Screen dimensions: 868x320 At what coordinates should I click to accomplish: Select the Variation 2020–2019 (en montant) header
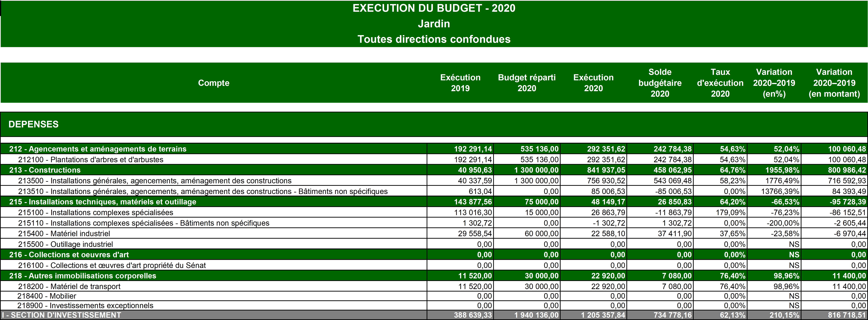click(x=834, y=83)
